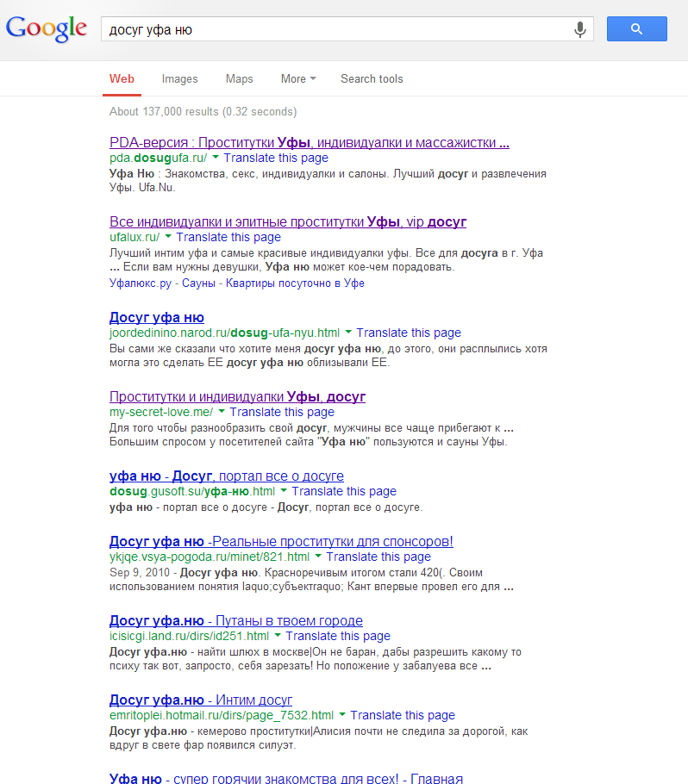This screenshot has width=688, height=784.
Task: Open 'уфа ню - Досуг, портал' result
Action: tap(227, 476)
